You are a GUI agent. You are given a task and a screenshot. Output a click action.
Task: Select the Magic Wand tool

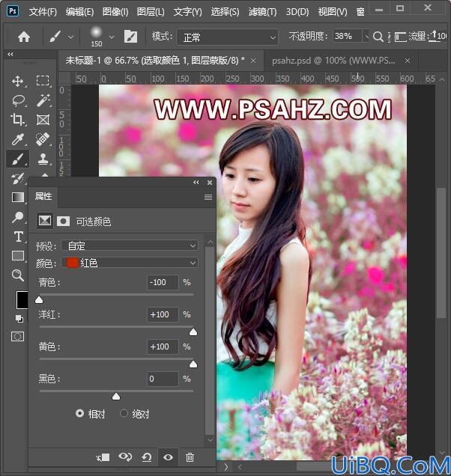[x=43, y=100]
